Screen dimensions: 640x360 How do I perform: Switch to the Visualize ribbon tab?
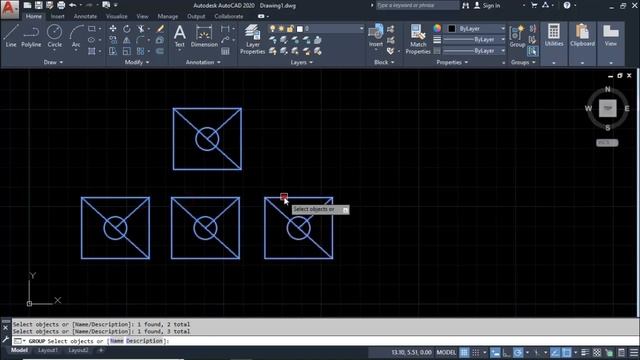click(x=117, y=16)
